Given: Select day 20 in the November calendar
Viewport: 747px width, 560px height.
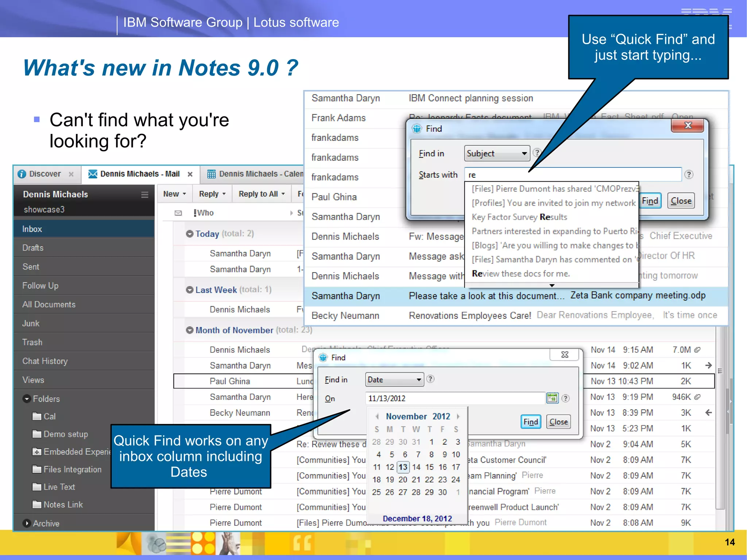Looking at the screenshot, I should [403, 479].
